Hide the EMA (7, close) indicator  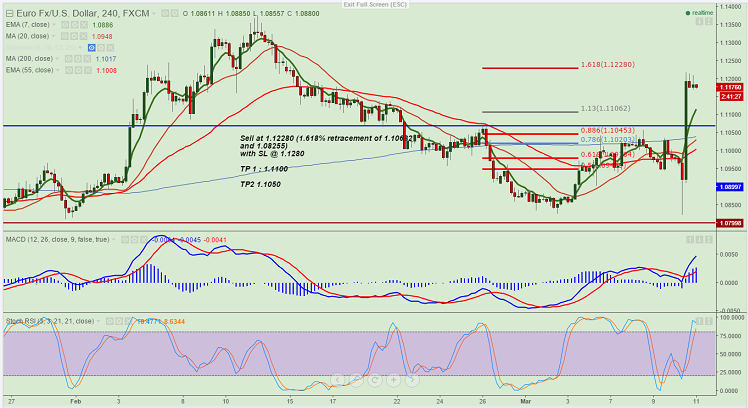(x=65, y=25)
